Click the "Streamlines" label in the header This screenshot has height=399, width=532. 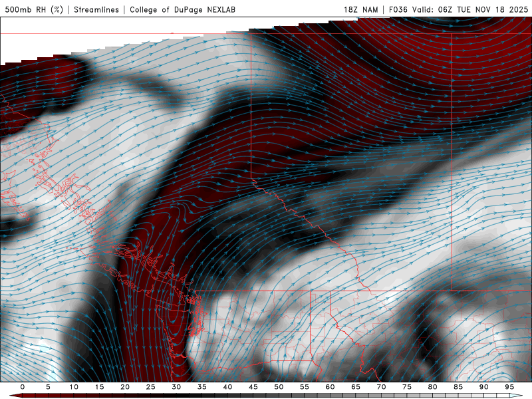96,10
